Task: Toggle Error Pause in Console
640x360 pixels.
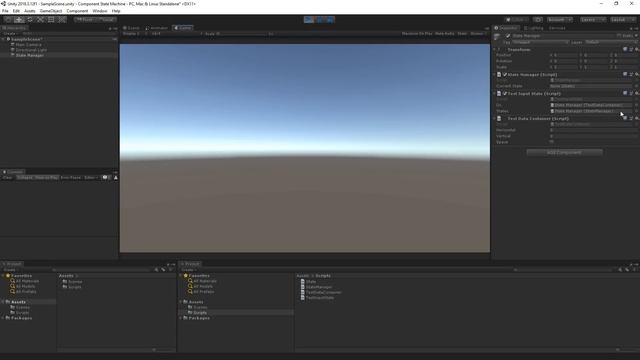Action: 71,178
